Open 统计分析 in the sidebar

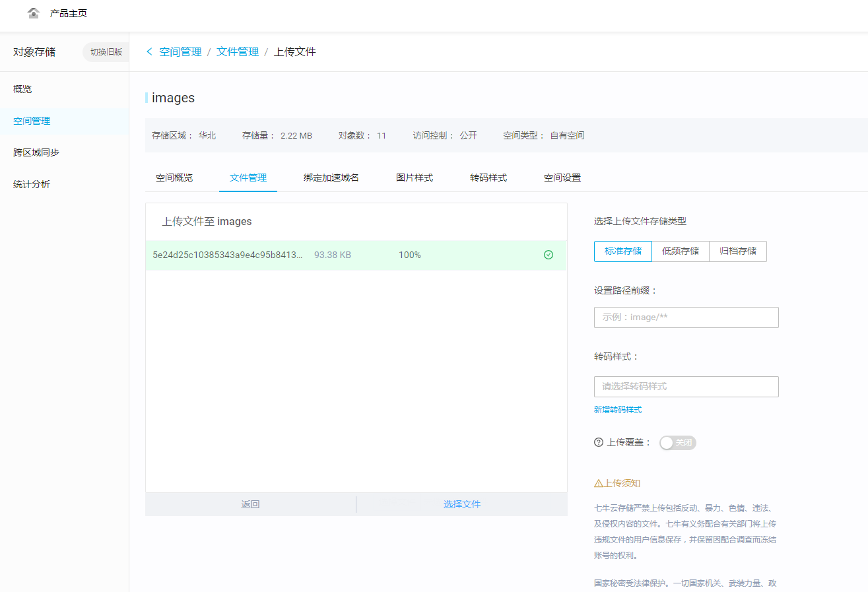(x=64, y=184)
